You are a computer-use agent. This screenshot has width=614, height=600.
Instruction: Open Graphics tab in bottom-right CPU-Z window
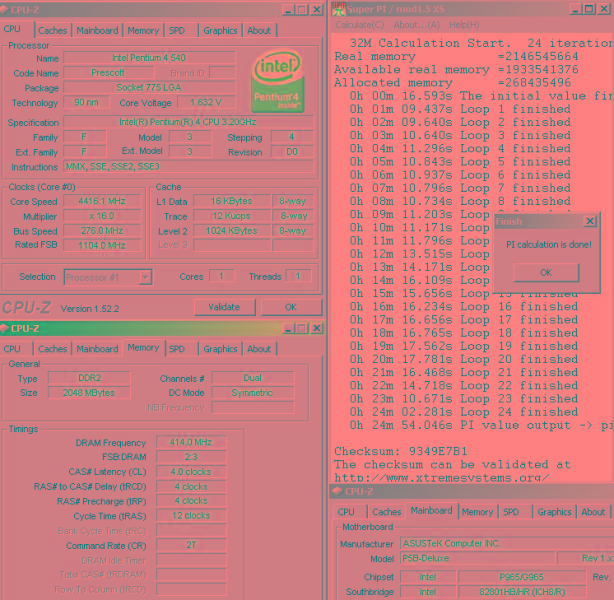click(x=554, y=512)
